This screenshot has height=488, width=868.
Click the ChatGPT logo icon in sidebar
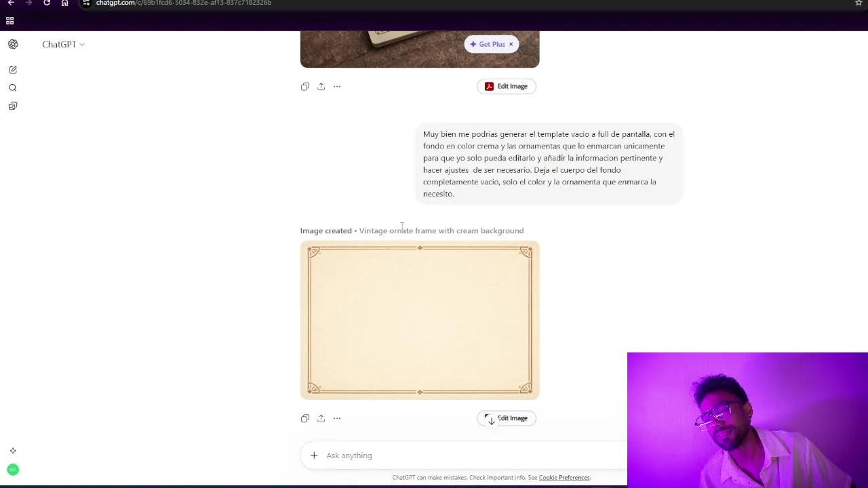13,44
